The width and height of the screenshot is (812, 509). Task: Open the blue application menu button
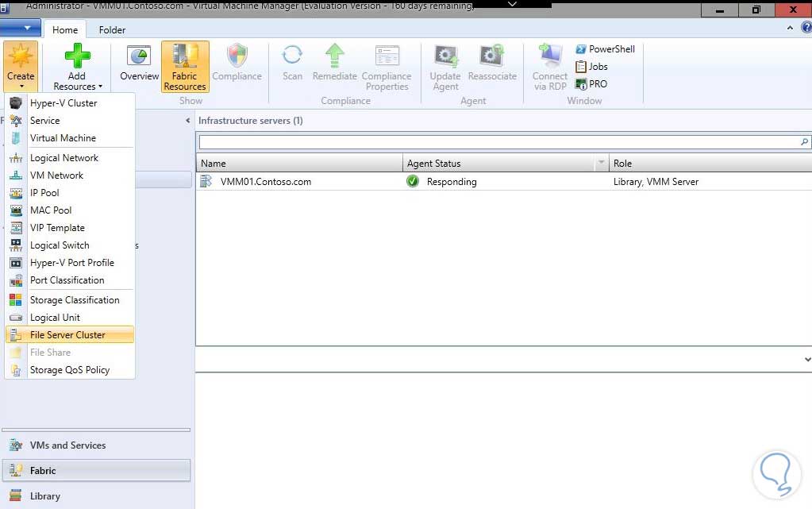click(x=21, y=28)
